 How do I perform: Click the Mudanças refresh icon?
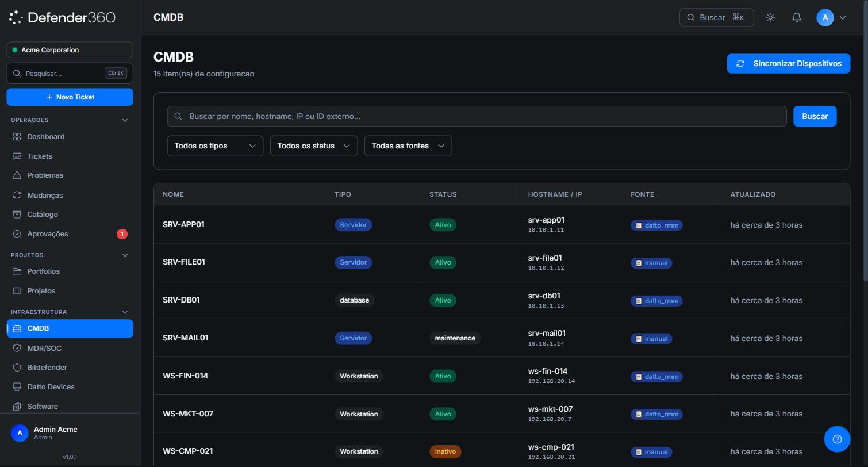click(x=17, y=195)
